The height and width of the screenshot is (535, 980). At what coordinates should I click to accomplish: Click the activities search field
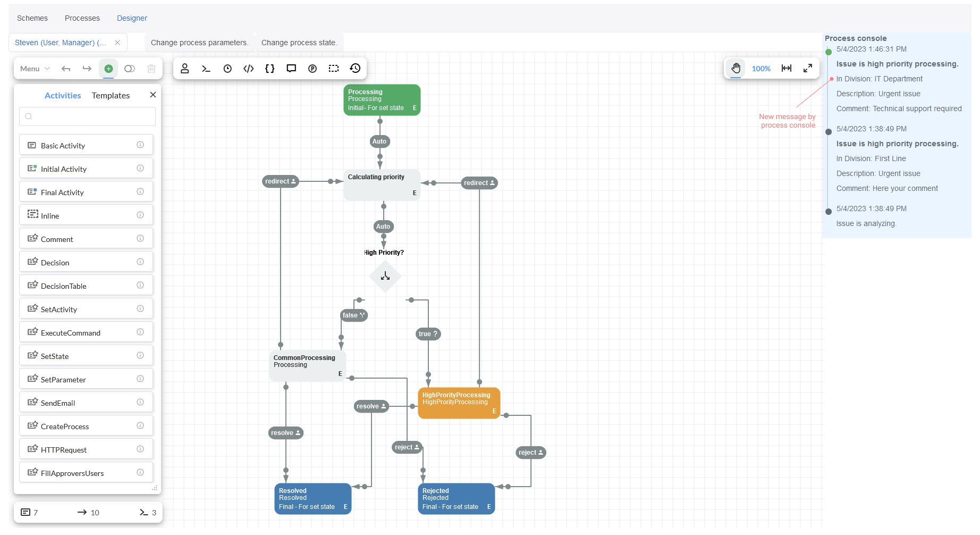tap(88, 116)
